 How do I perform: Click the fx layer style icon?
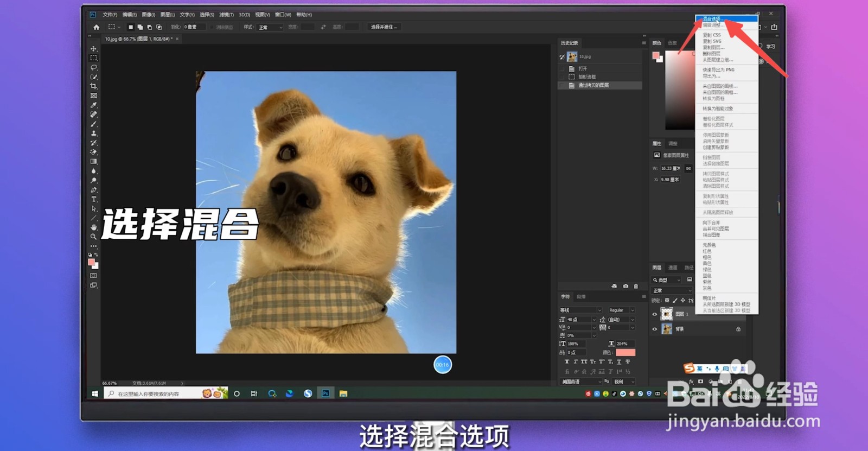(x=691, y=382)
